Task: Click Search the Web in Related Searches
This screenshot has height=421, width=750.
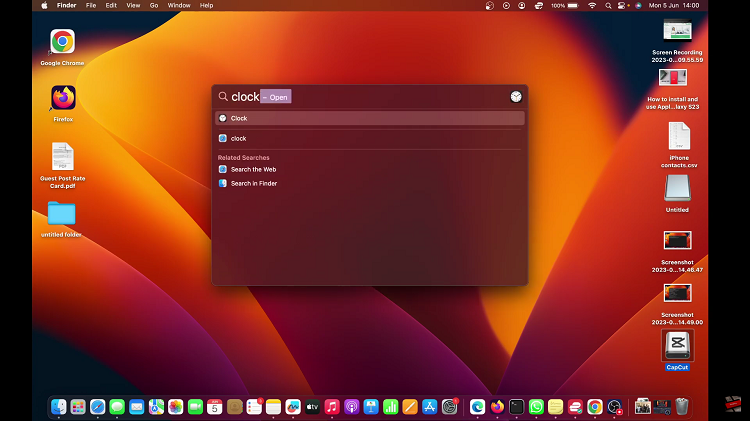Action: coord(253,169)
